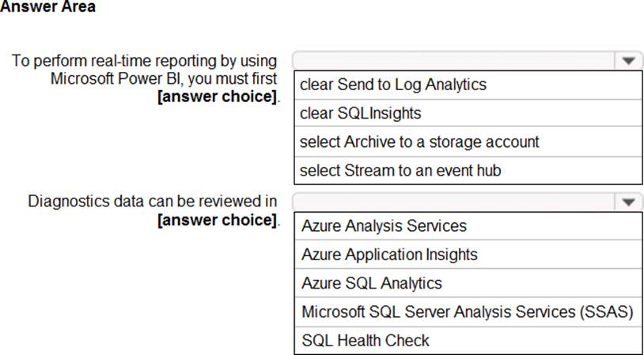Expand the diagnostics data dropdown arrow
The height and width of the screenshot is (355, 644).
point(628,201)
